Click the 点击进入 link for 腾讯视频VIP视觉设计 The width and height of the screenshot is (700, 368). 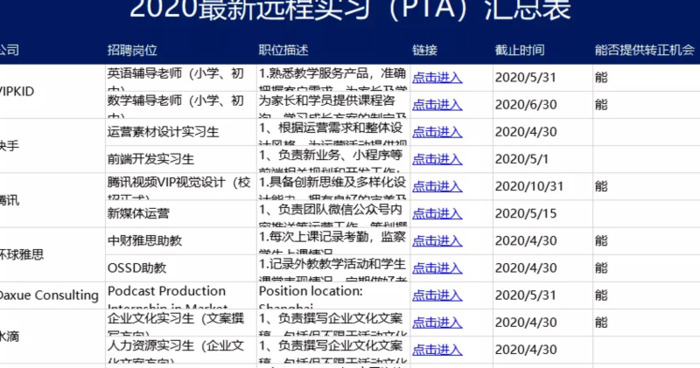coord(437,187)
